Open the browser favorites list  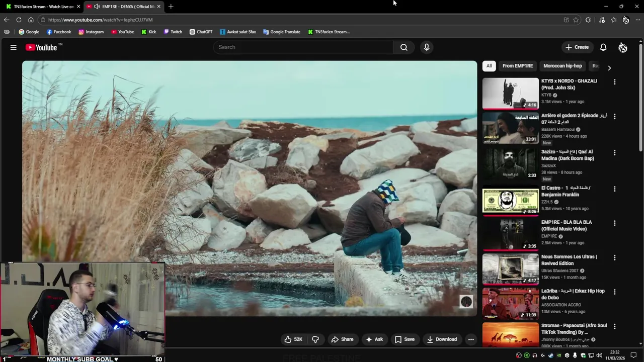tap(614, 20)
